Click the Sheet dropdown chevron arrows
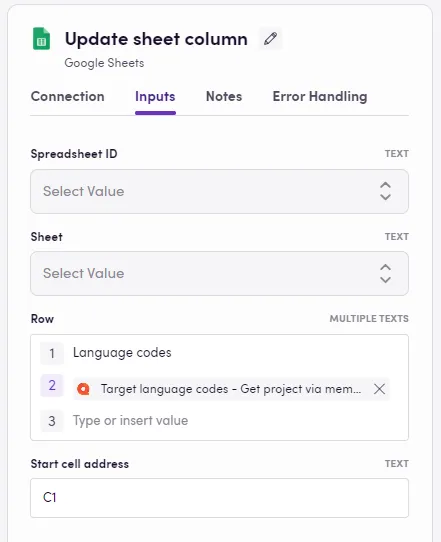 (x=385, y=273)
